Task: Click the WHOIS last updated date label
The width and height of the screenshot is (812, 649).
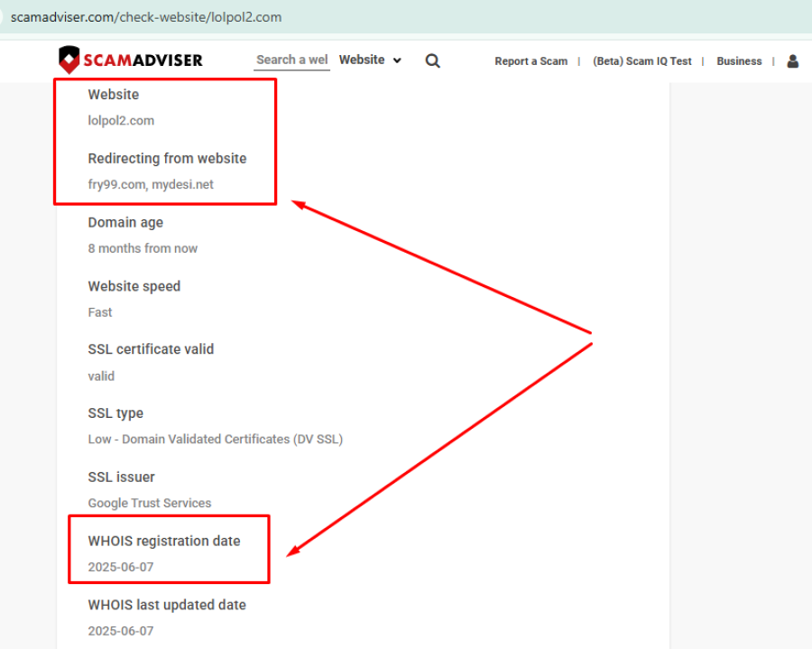Action: pyautogui.click(x=167, y=605)
